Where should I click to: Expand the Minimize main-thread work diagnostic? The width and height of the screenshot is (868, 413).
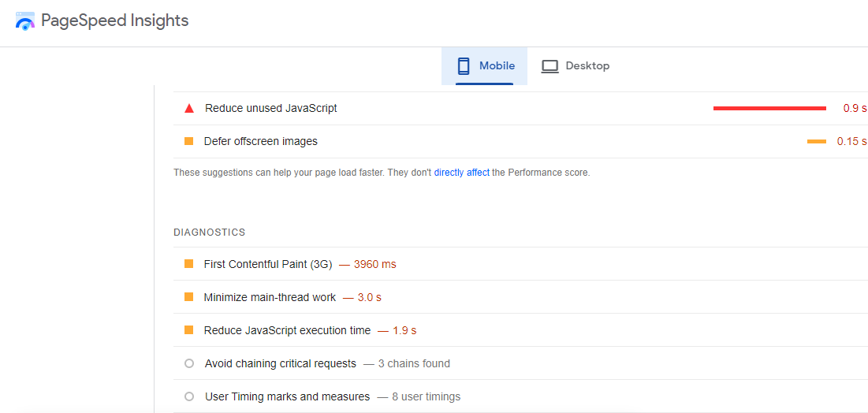pos(270,297)
